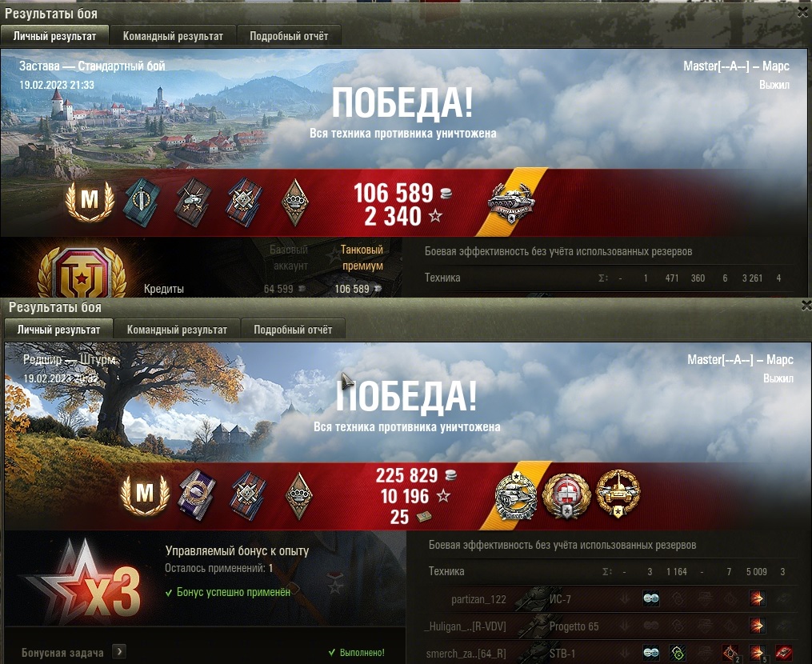Click tank medal on upper yellow ribbon

coord(511,202)
